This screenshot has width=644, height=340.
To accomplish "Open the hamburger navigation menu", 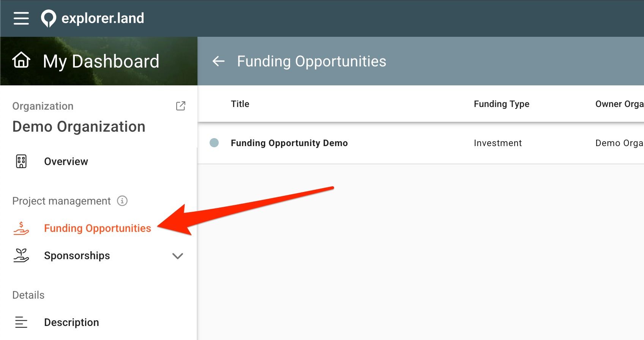I will coord(21,18).
